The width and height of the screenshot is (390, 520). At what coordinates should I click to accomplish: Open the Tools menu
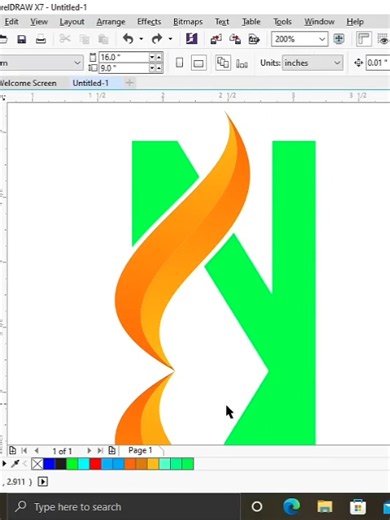tap(282, 22)
